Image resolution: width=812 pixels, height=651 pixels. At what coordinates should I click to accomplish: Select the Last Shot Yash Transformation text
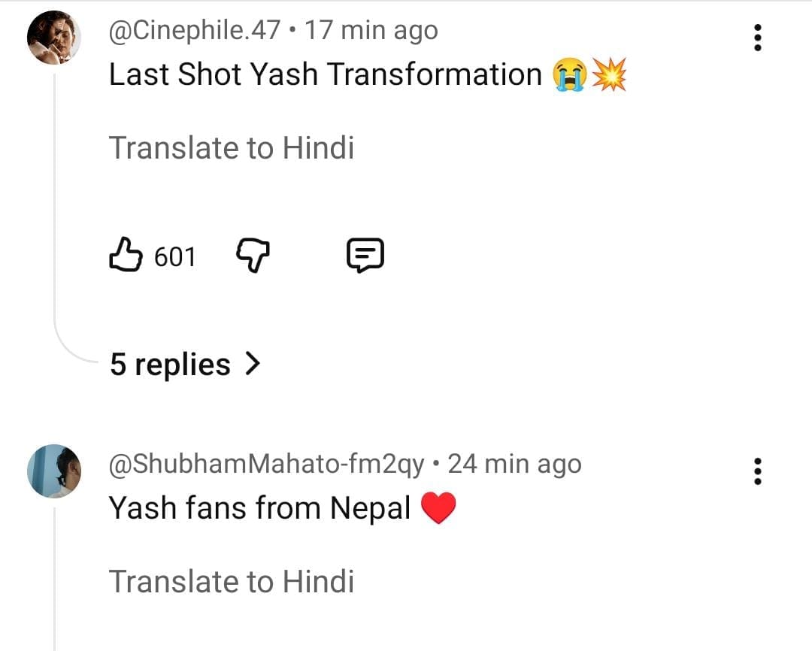tap(325, 75)
